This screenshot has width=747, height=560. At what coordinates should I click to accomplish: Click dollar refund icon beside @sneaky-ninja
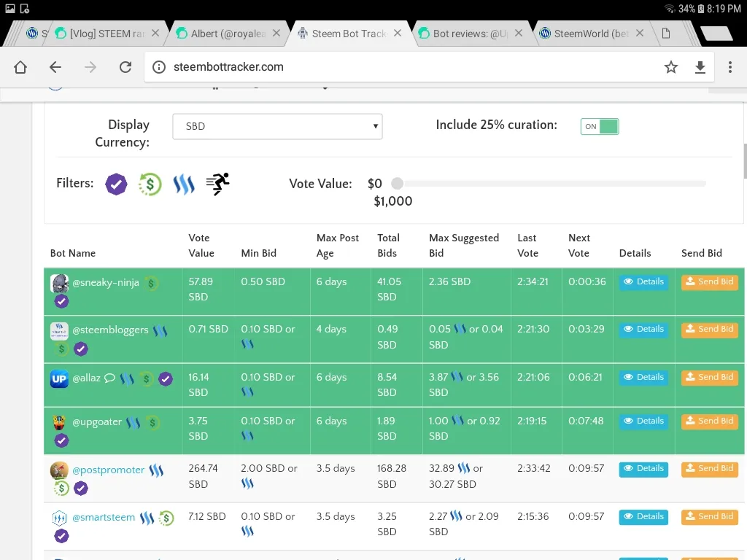coord(151,284)
